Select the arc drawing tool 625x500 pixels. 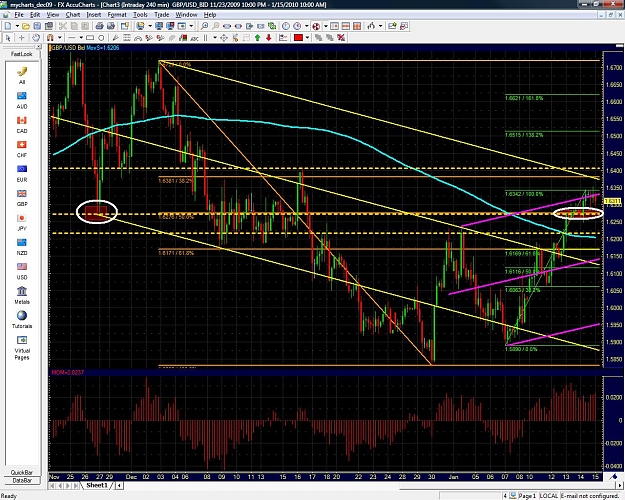(138, 38)
